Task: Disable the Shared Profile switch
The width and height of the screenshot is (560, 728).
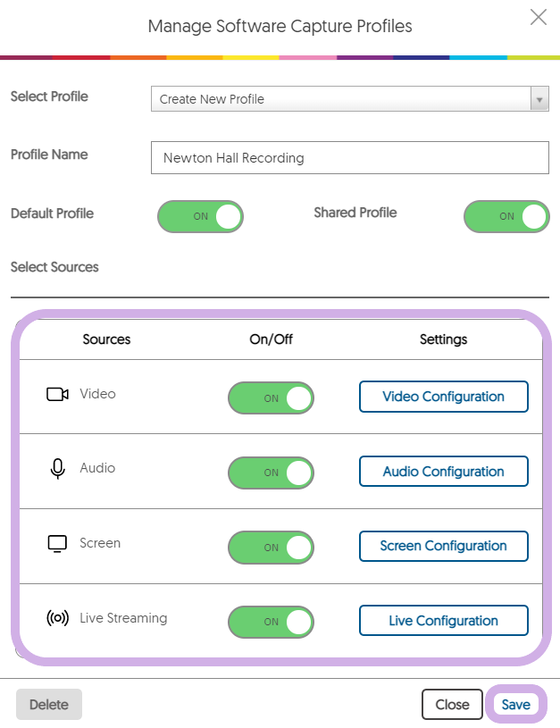Action: (x=506, y=216)
